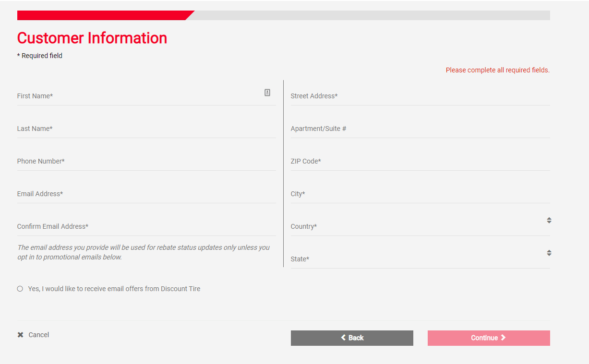Click the Customer Information heading

(92, 38)
